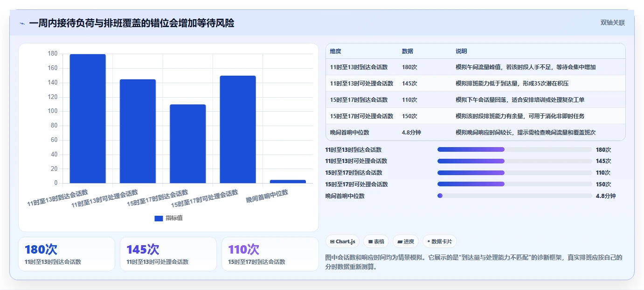Select the 进度 tag chip
Screen dimensions: 644x290
coord(406,241)
